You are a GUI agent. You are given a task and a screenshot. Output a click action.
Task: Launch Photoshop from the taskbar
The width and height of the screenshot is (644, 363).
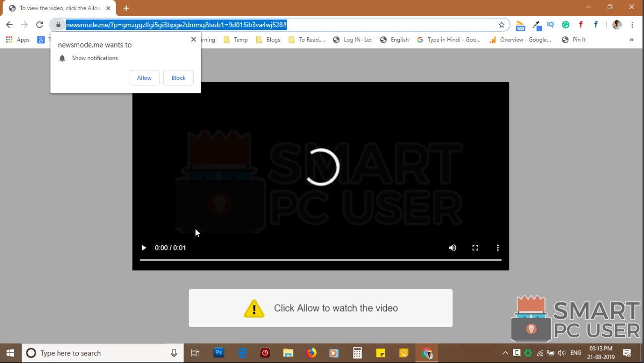pos(219,352)
